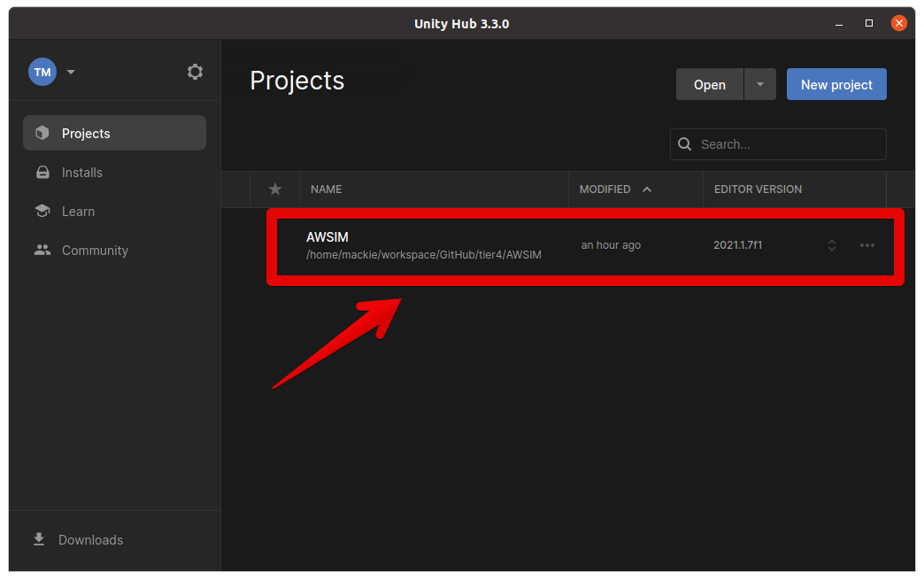924x580 pixels.
Task: Select Projects in the sidebar
Action: tap(114, 133)
